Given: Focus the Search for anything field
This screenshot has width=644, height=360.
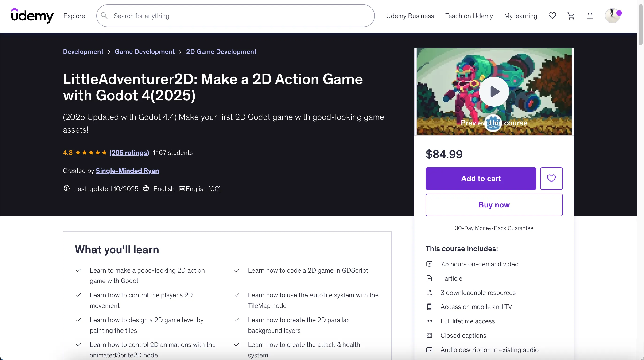Looking at the screenshot, I should (x=240, y=16).
